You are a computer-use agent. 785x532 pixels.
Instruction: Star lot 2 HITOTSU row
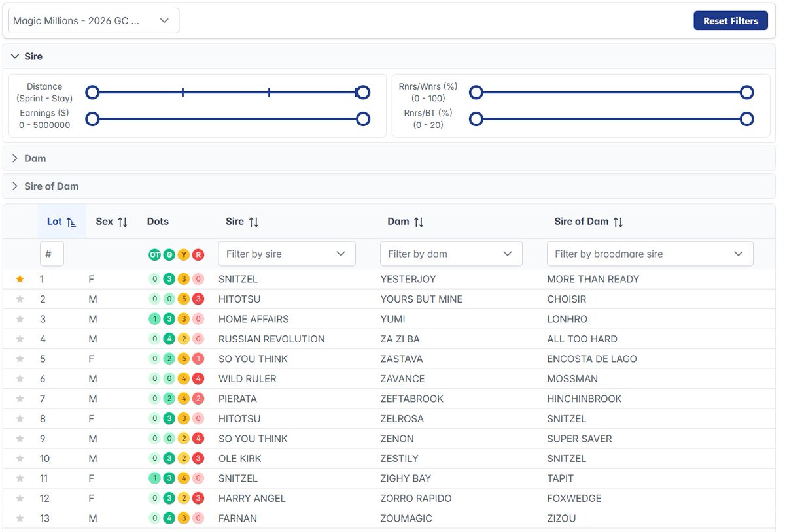coord(20,299)
